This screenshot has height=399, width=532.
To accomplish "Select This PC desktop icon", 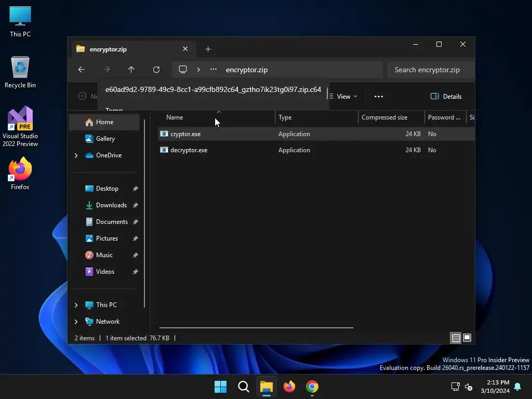I will 20,21.
